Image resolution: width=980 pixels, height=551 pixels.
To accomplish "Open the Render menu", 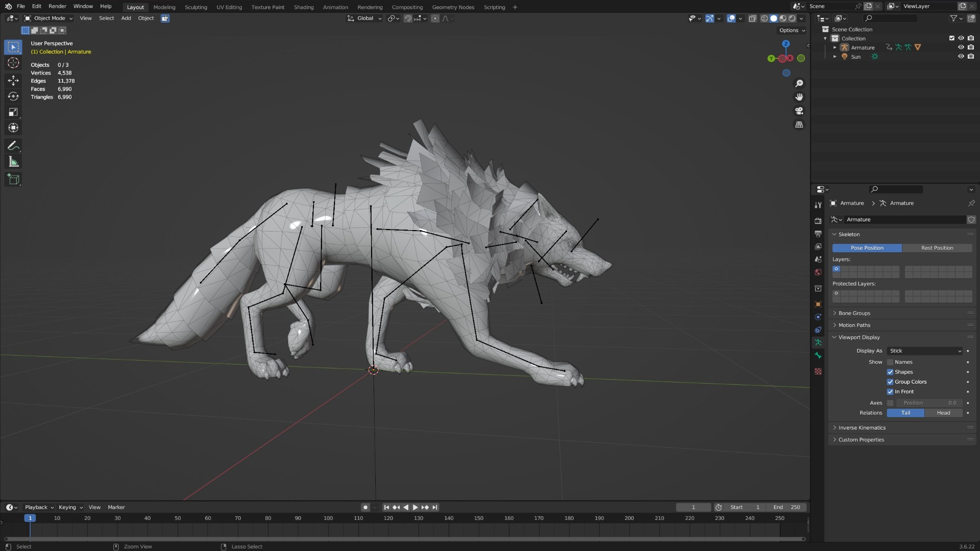I will click(x=57, y=6).
